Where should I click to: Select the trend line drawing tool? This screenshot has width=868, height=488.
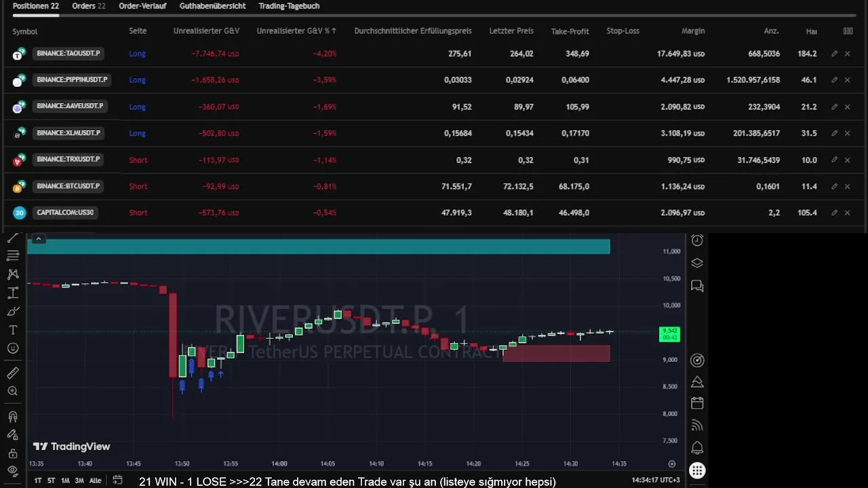click(13, 239)
